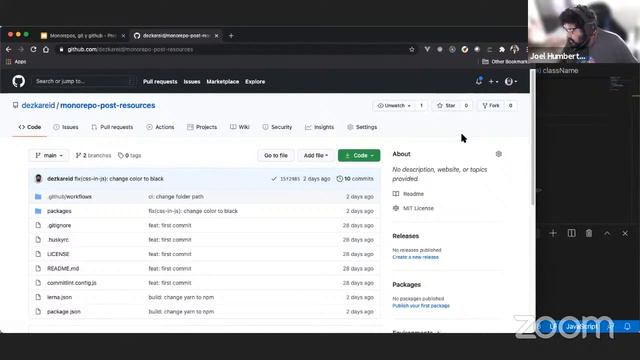This screenshot has width=640, height=360.
Task: Edit About details with the gear icon
Action: (x=498, y=154)
